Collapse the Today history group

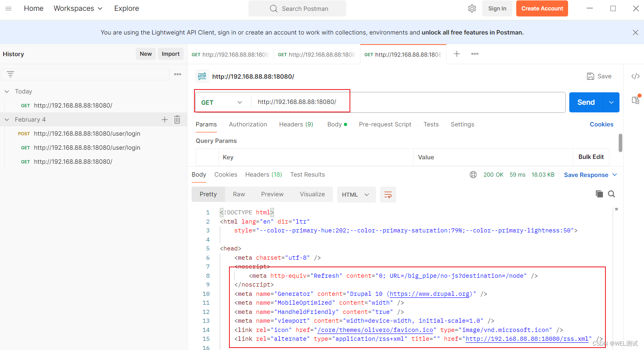(x=7, y=92)
